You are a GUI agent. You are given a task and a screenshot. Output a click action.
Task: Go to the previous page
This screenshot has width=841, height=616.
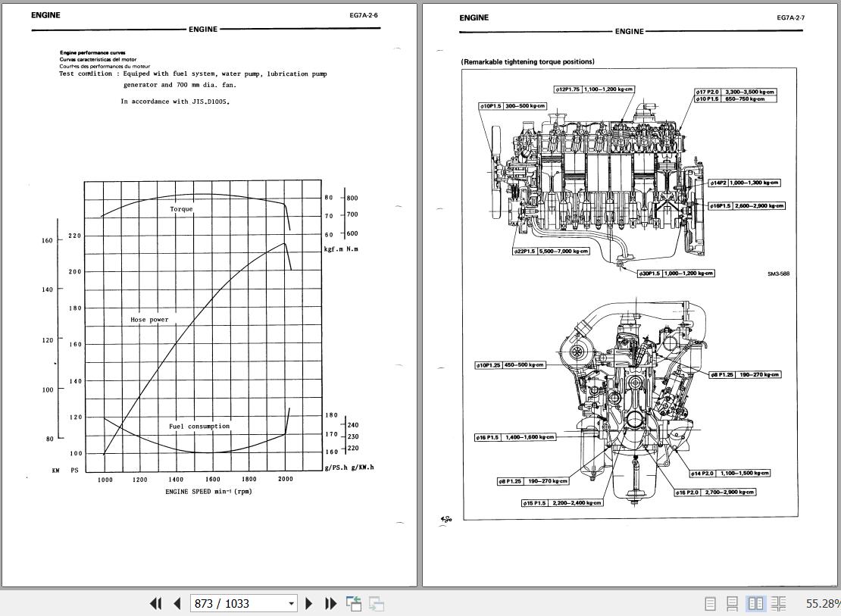(177, 604)
